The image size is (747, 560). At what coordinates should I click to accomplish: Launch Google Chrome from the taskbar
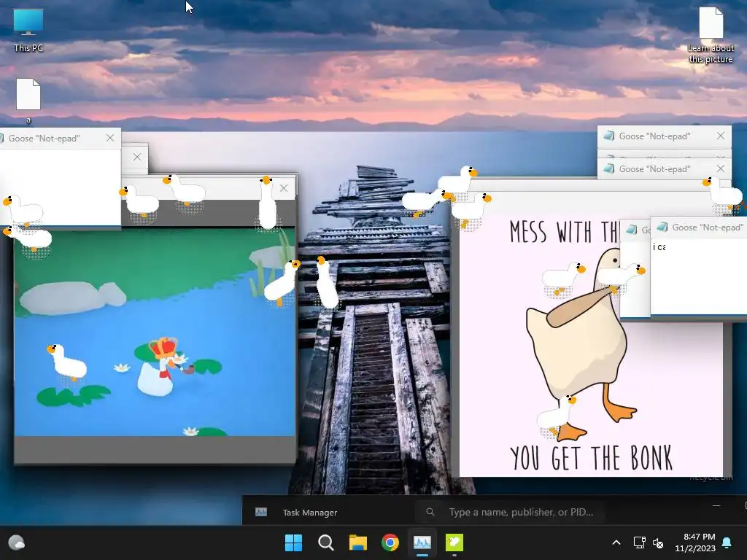pos(390,542)
